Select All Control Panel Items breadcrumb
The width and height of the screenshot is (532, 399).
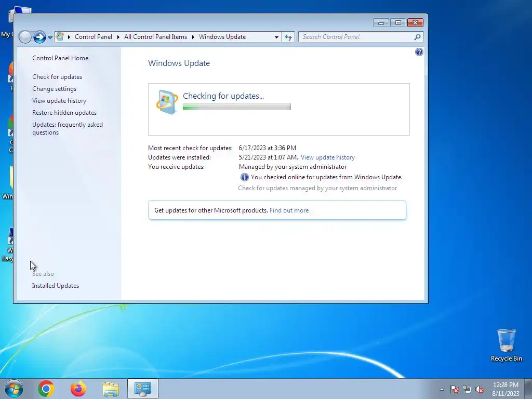[x=155, y=37]
